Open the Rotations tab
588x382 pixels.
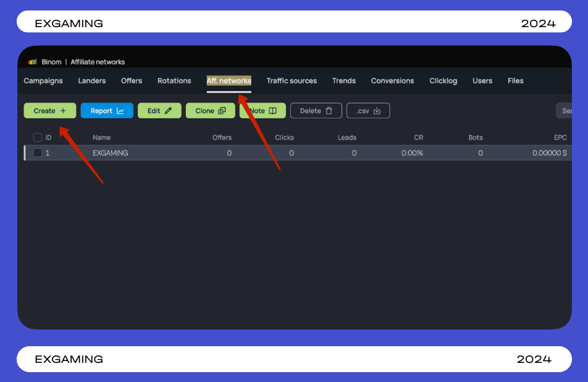click(174, 81)
